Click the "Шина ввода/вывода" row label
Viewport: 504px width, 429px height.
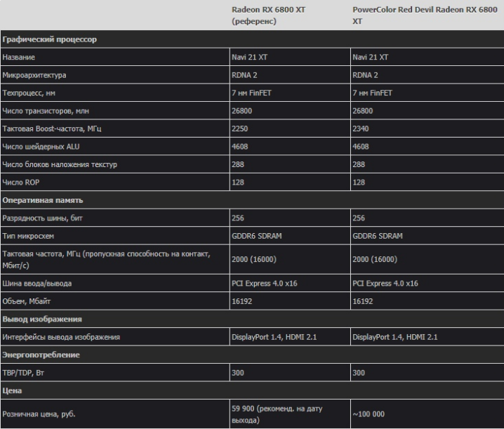[37, 284]
